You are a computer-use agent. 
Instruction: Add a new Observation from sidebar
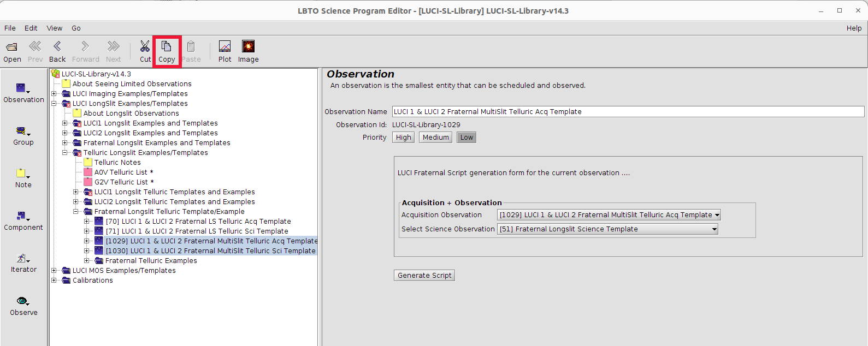coord(22,88)
